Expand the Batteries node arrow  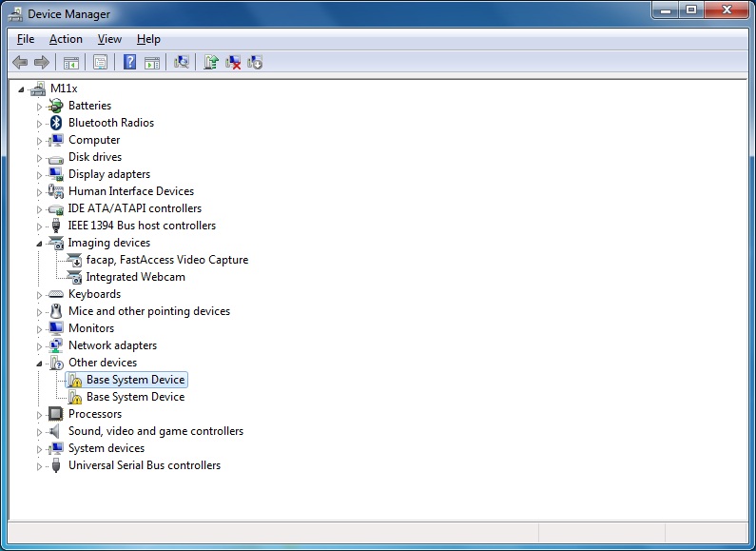(x=39, y=107)
